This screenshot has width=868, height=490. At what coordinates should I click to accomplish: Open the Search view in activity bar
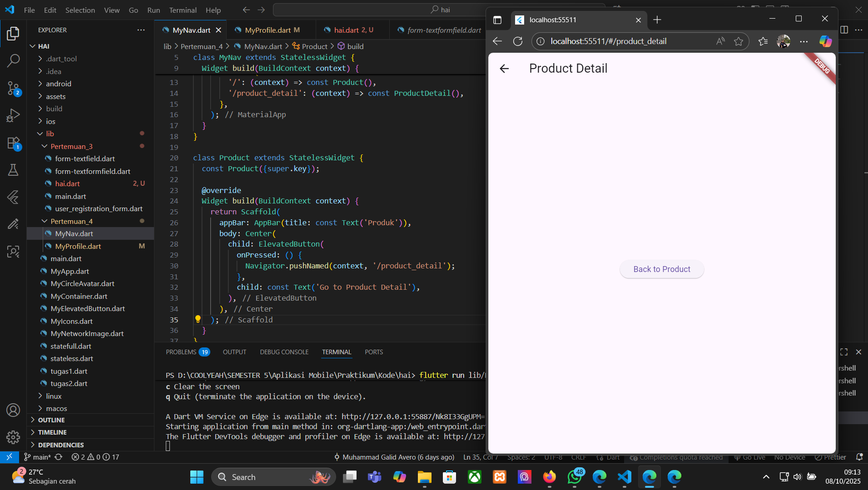point(13,60)
